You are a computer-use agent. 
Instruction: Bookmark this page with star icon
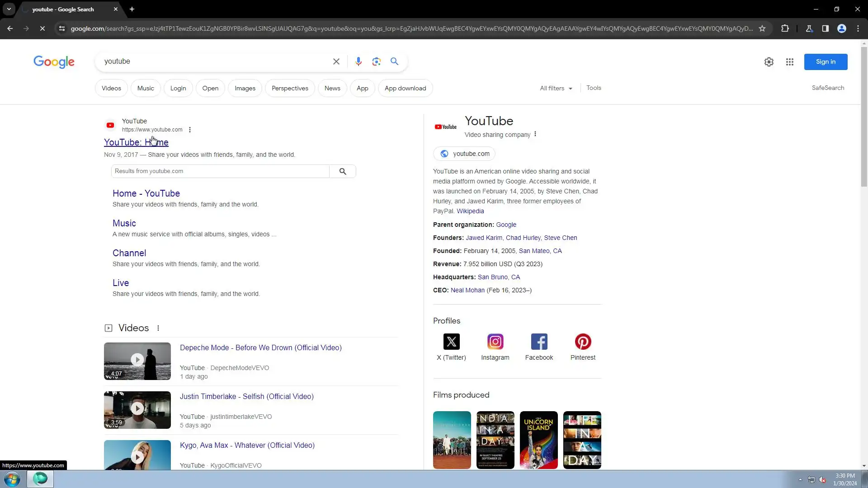pyautogui.click(x=762, y=28)
